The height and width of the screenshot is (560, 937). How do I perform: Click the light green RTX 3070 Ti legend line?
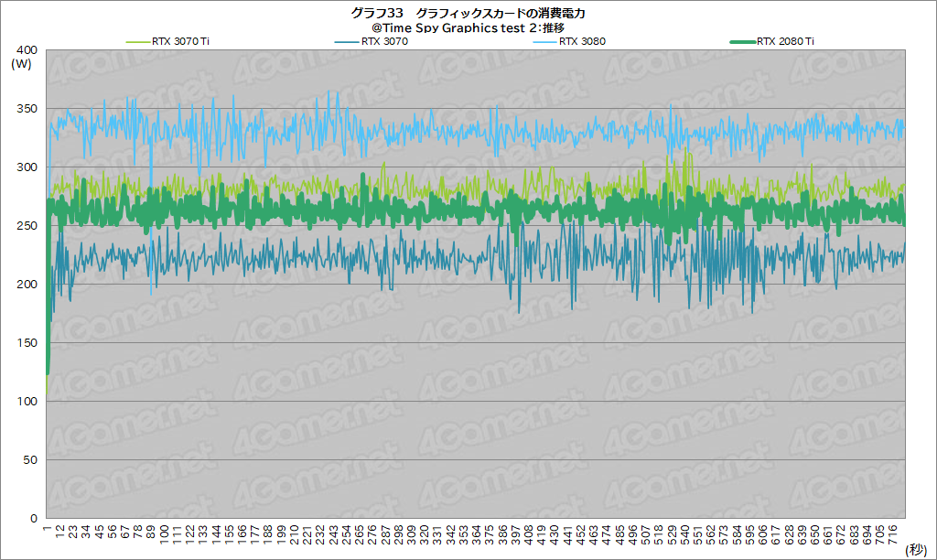(138, 42)
